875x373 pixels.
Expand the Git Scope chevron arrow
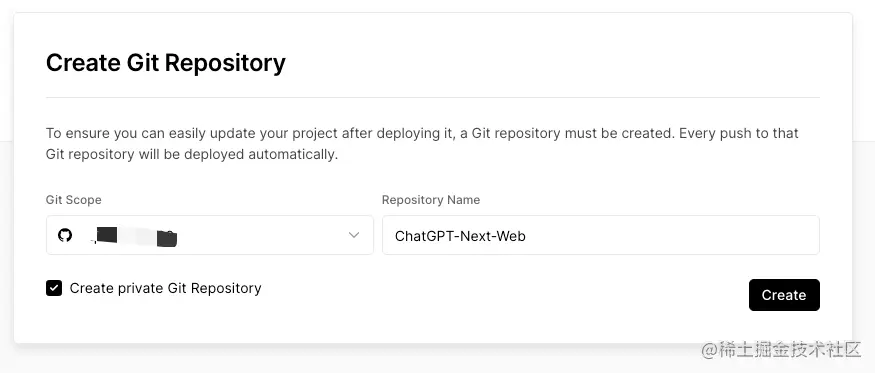354,235
